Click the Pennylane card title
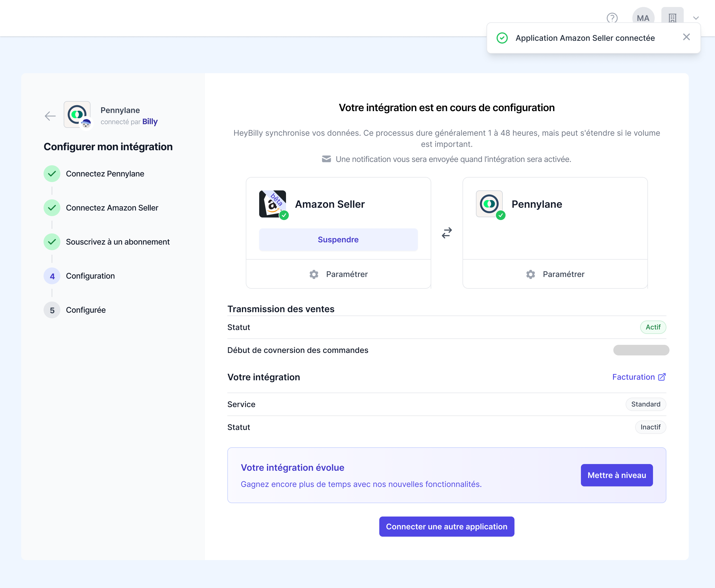Viewport: 715px width, 588px height. 537,204
